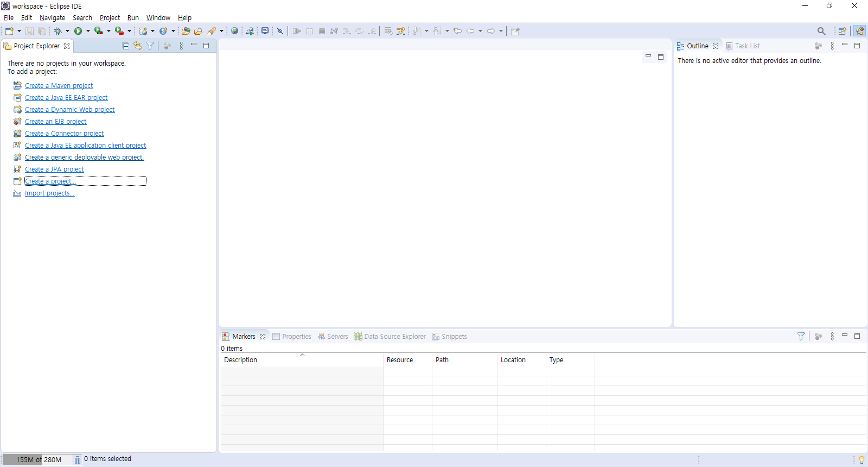This screenshot has width=868, height=467.
Task: Switch to the Data Source Explorer tab
Action: coord(390,337)
